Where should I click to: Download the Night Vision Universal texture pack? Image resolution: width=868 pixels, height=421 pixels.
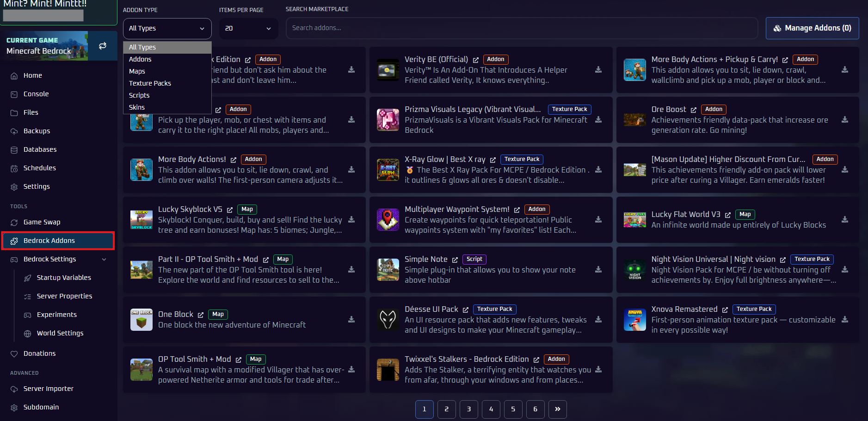pos(845,269)
